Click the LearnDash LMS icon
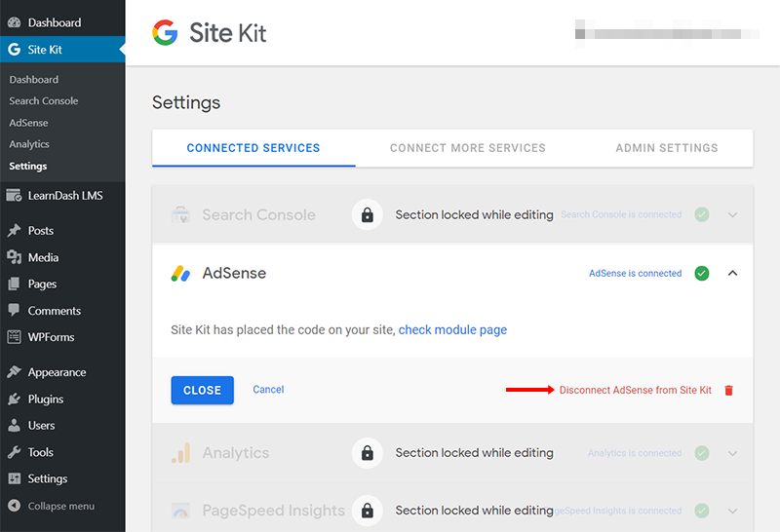This screenshot has width=780, height=532. 14,196
